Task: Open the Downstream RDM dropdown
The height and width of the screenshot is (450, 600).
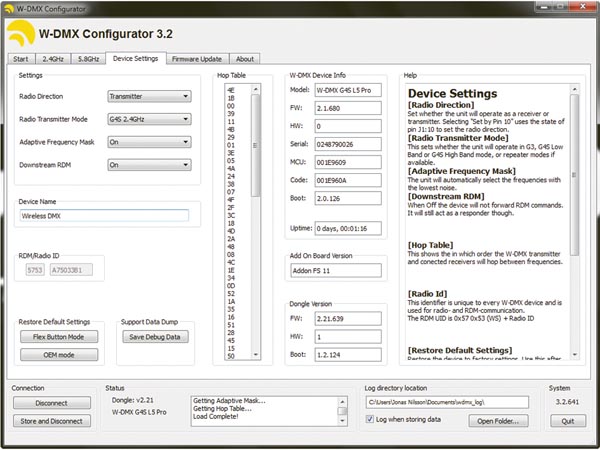Action: pyautogui.click(x=149, y=165)
